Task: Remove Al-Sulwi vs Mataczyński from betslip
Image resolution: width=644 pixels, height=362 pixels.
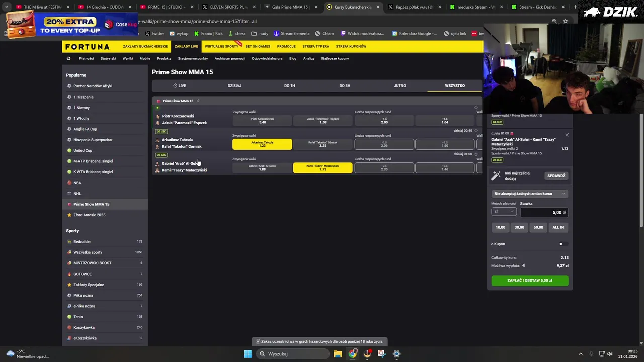Action: point(567,135)
